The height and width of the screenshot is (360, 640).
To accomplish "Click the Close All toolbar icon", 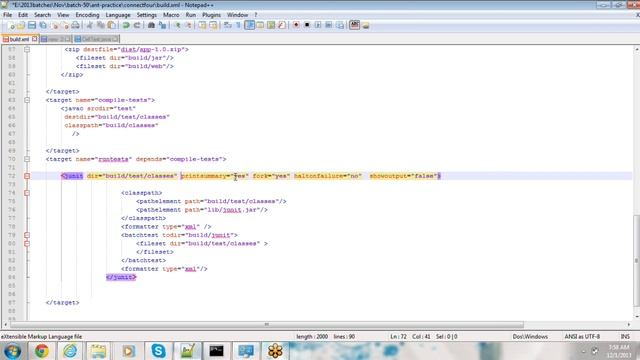I will pos(65,25).
